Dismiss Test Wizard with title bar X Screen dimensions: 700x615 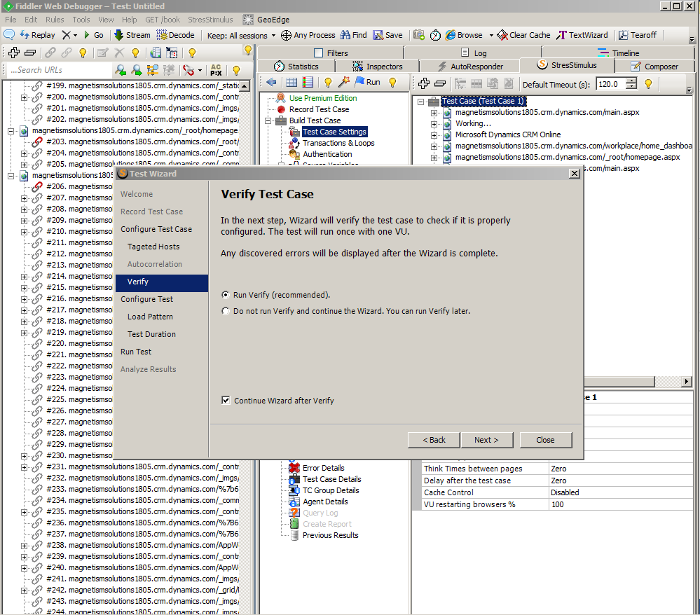click(x=575, y=174)
